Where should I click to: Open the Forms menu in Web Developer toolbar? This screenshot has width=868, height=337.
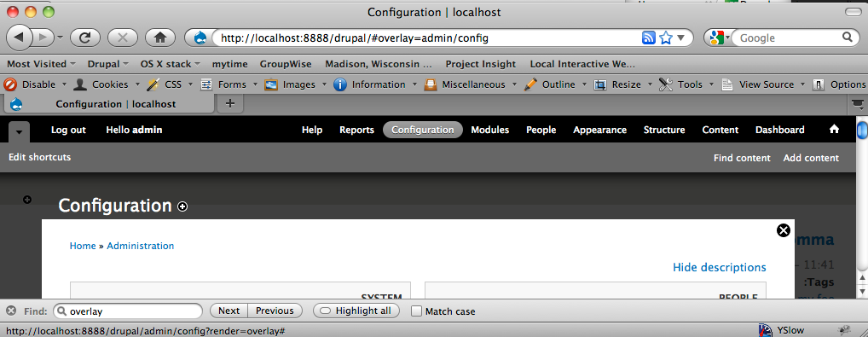(x=229, y=84)
